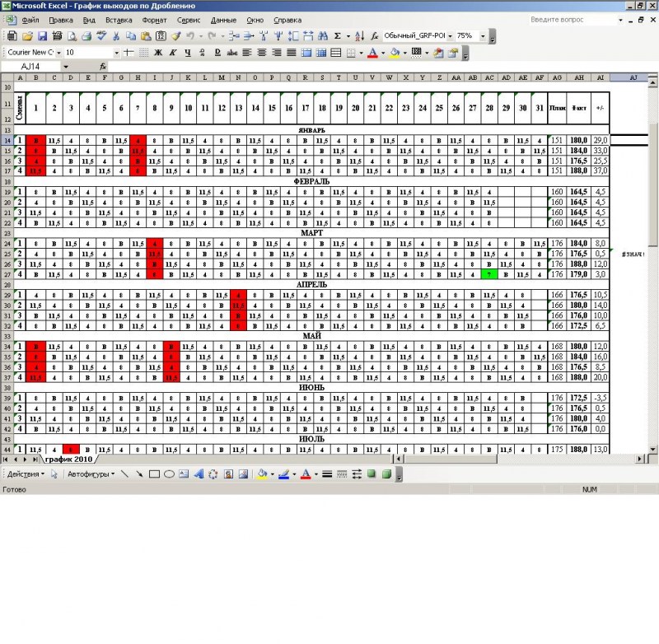
Task: Run the spelling check tool
Action: pos(101,36)
